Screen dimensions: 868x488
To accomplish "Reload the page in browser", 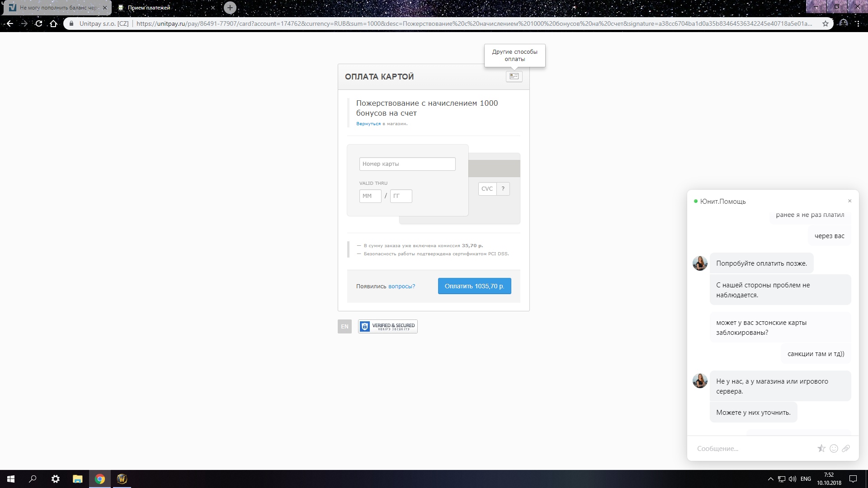I will [39, 23].
